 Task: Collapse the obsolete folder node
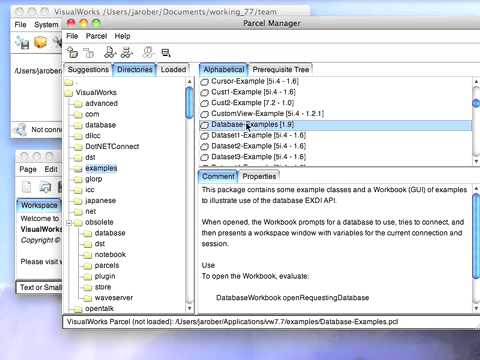pos(69,223)
